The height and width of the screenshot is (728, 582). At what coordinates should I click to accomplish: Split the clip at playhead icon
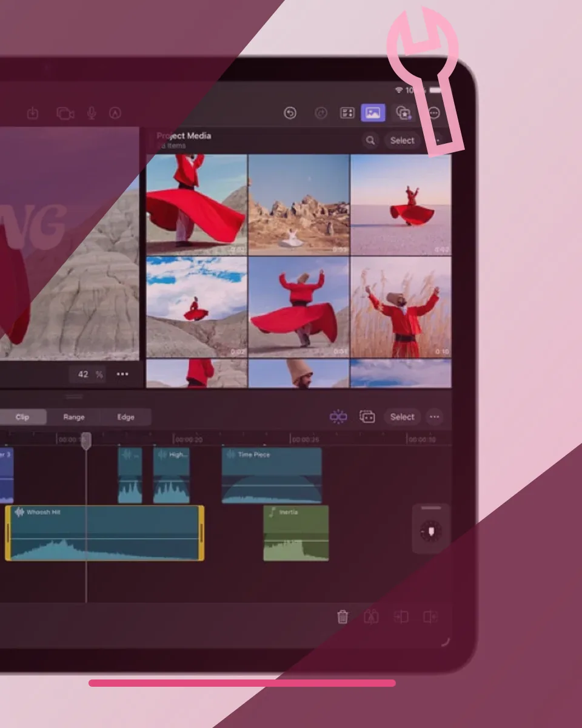pos(371,617)
